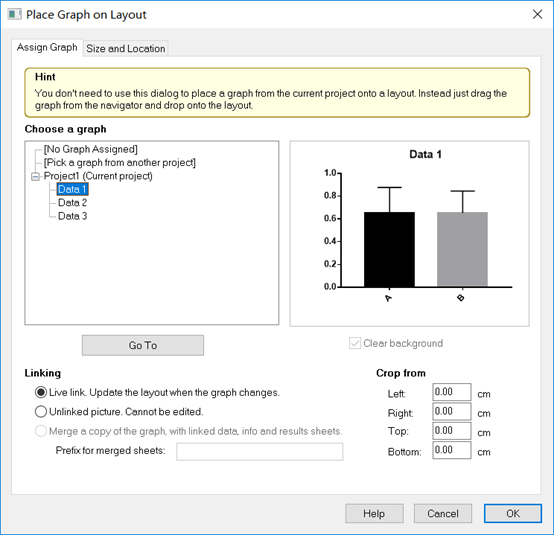Image resolution: width=554 pixels, height=535 pixels.
Task: Click the Prism app icon in title bar
Action: point(14,14)
